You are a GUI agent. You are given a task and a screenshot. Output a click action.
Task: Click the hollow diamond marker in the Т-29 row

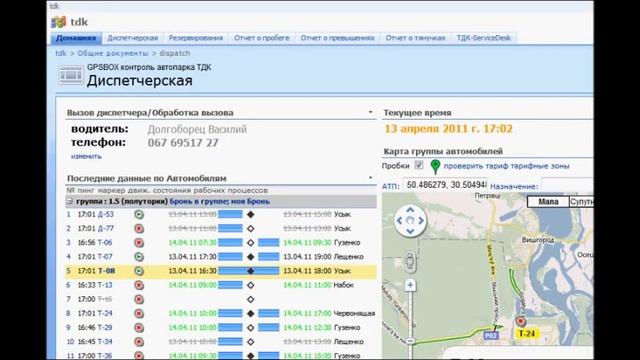click(251, 327)
